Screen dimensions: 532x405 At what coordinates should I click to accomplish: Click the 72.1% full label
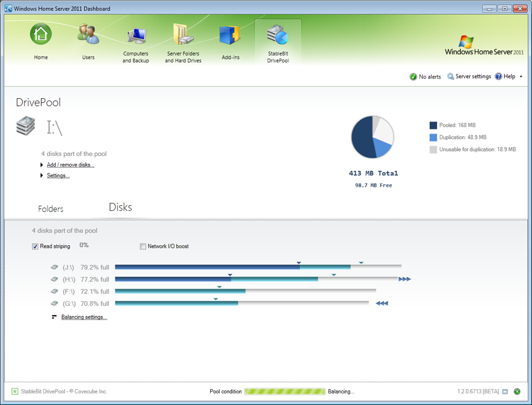95,292
